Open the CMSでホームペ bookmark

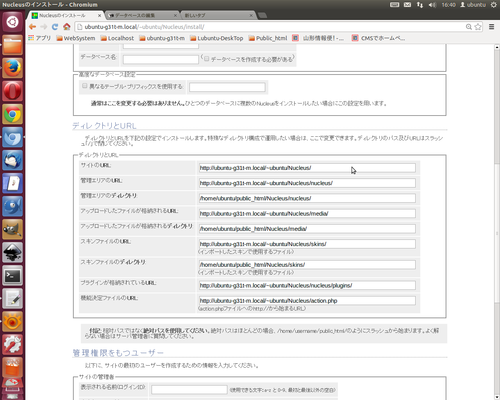coord(379,38)
